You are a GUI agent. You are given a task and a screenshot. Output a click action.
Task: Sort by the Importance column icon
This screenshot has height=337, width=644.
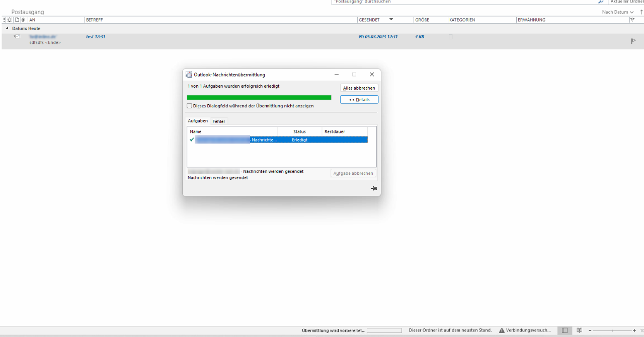click(x=4, y=20)
